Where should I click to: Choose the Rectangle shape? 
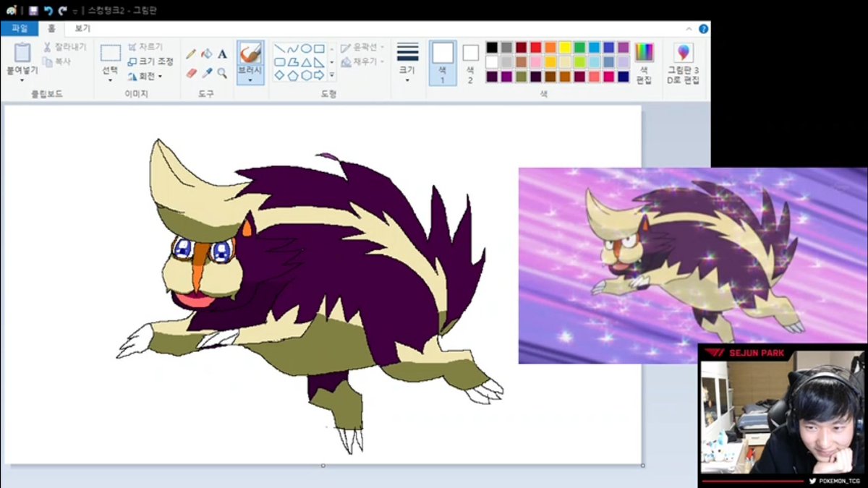pyautogui.click(x=319, y=48)
